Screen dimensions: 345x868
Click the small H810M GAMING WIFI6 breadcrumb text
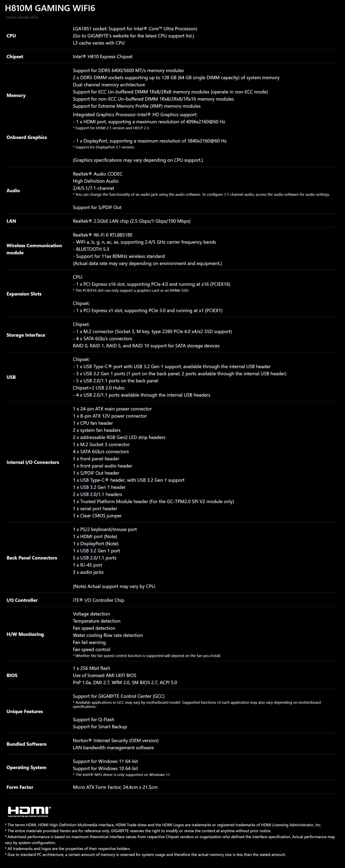click(22, 18)
